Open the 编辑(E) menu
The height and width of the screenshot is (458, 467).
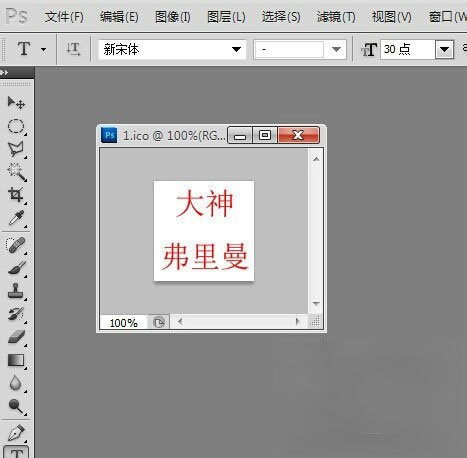pos(119,17)
